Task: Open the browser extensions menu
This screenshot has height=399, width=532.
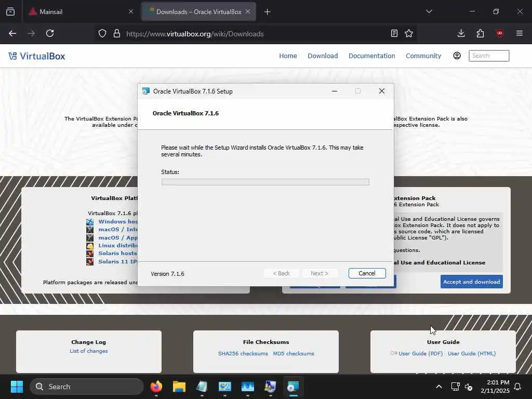Action: click(x=480, y=34)
